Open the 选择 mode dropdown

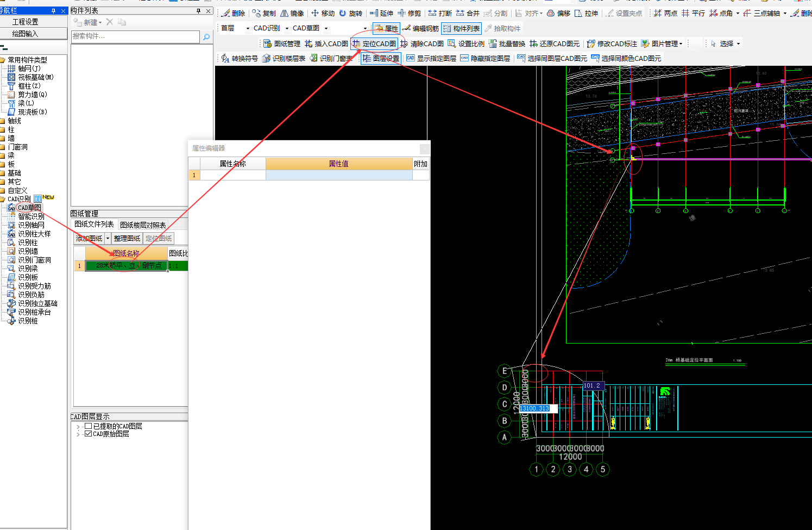[x=738, y=43]
